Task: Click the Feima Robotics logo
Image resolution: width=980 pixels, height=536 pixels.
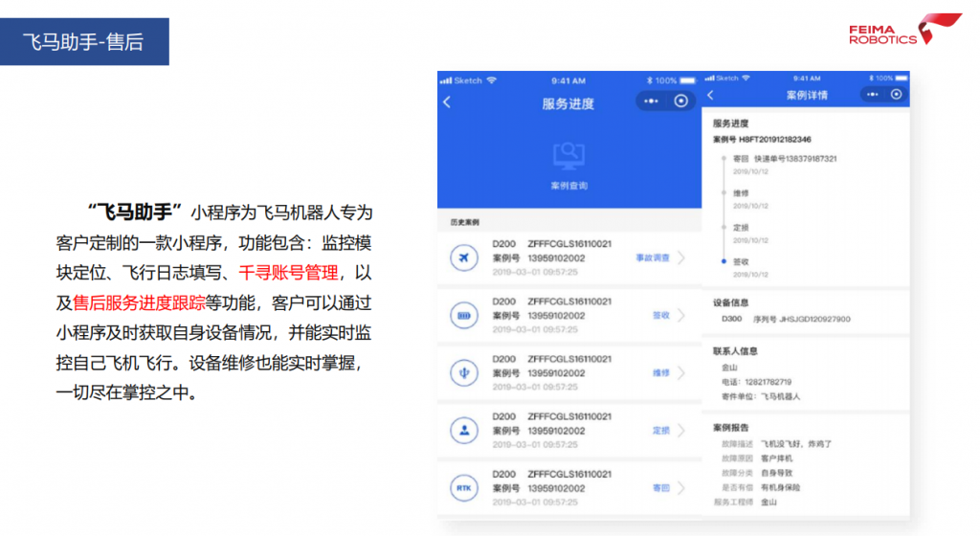Action: (904, 30)
